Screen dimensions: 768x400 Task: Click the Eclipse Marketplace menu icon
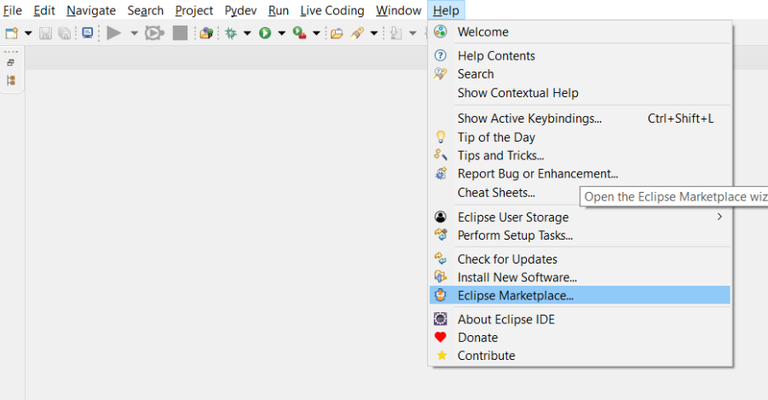[440, 295]
